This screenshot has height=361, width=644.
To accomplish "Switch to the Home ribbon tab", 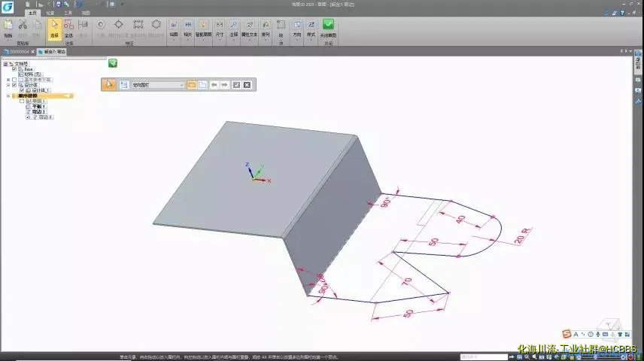I will pyautogui.click(x=32, y=13).
